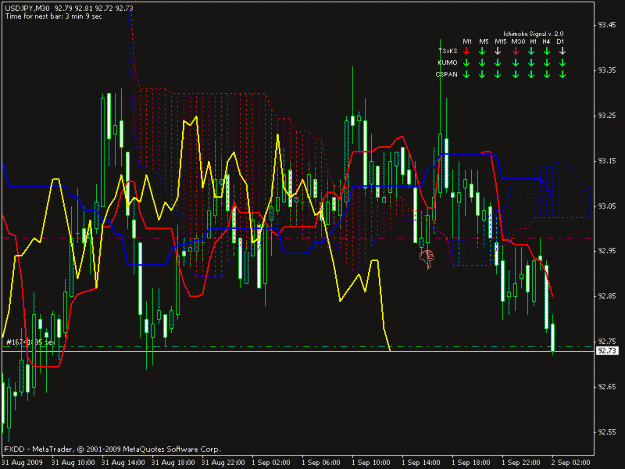625x469 pixels.
Task: Click the 'Time for next bar' countdown text
Action: click(54, 17)
